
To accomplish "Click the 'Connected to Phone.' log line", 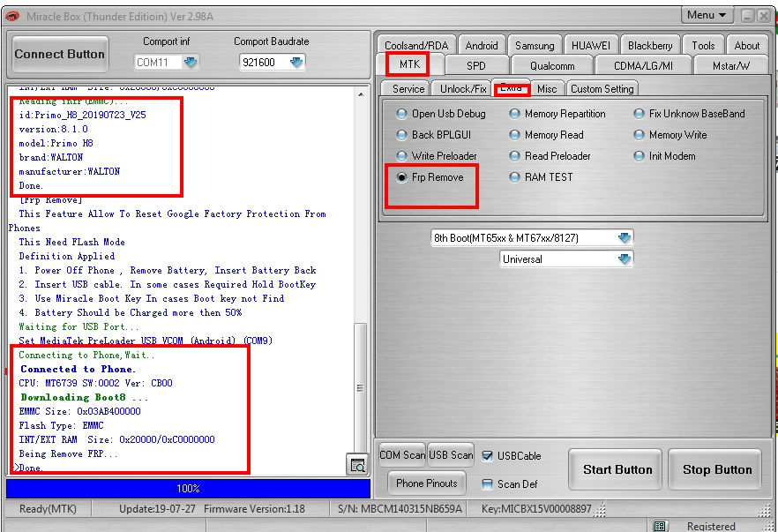I will 78,369.
